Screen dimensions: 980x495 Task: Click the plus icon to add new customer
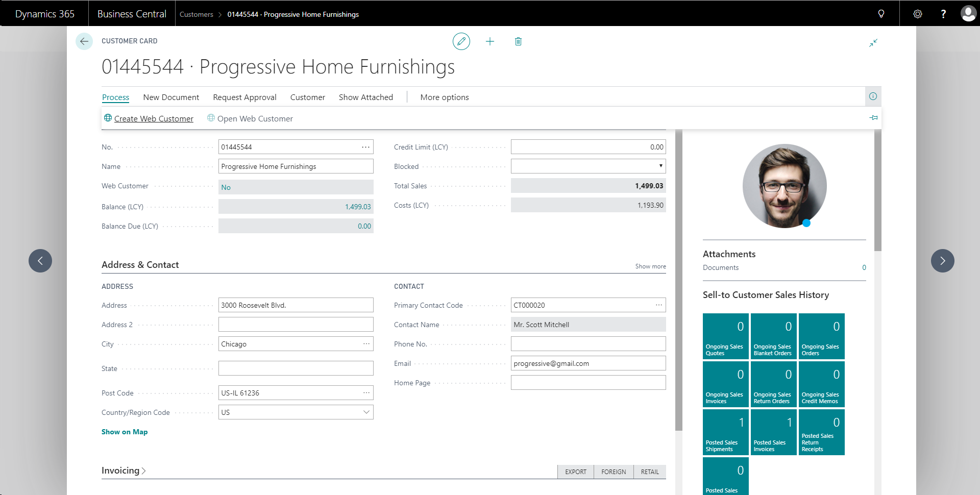click(x=490, y=41)
